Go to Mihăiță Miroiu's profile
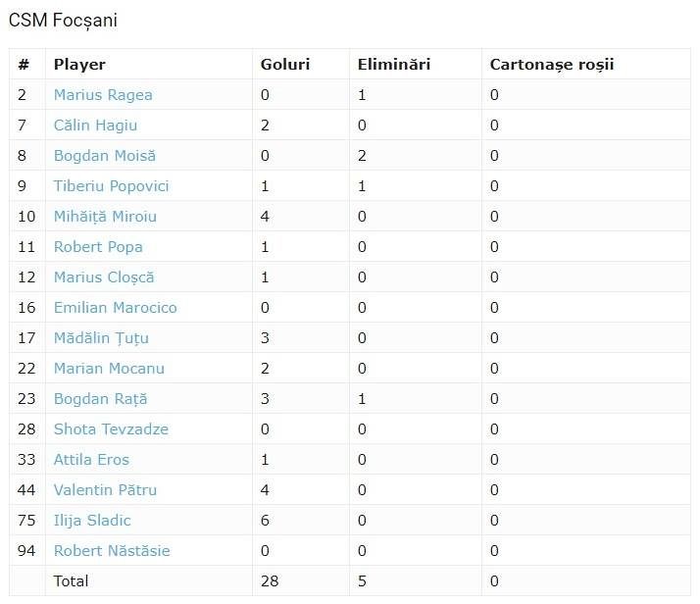 pos(105,217)
